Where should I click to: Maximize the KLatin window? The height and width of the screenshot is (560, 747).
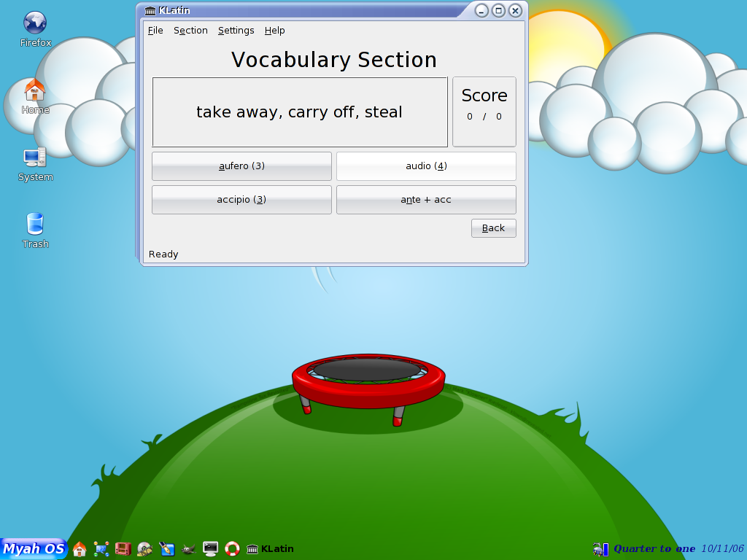point(498,10)
